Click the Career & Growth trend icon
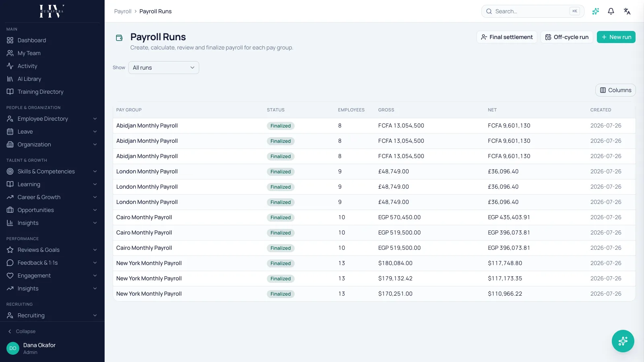This screenshot has width=644, height=362. [10, 197]
